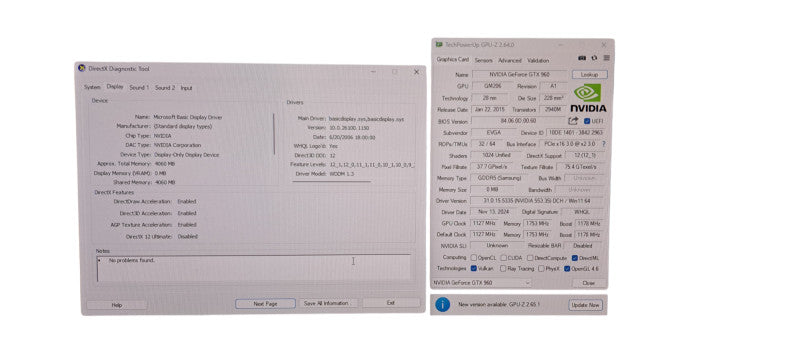
Task: Click Help button in DirectX tool
Action: [117, 305]
